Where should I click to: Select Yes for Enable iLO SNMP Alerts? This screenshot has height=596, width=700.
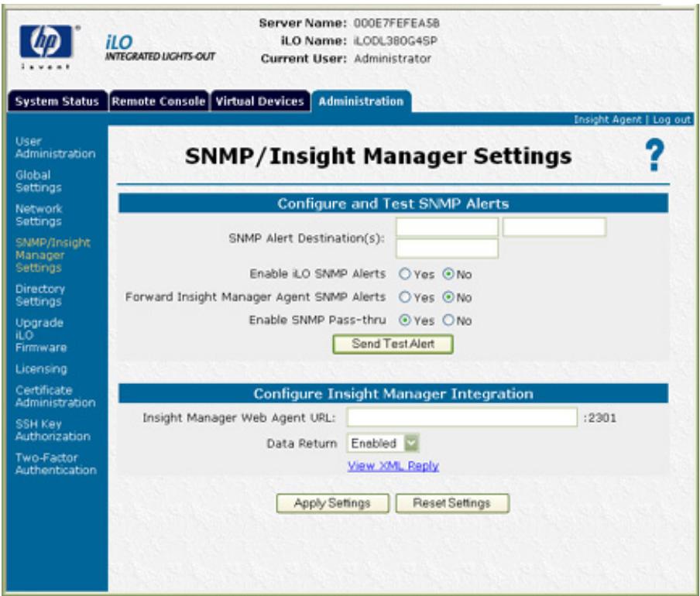point(404,273)
